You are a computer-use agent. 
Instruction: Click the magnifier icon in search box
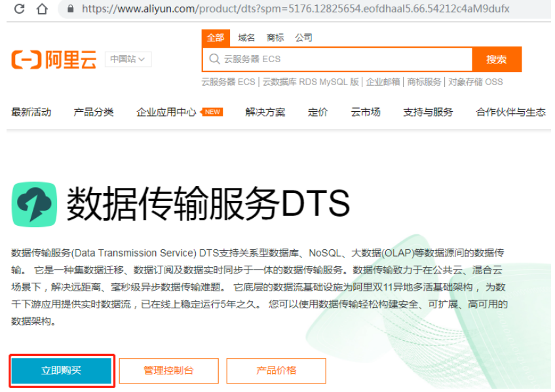[x=214, y=59]
